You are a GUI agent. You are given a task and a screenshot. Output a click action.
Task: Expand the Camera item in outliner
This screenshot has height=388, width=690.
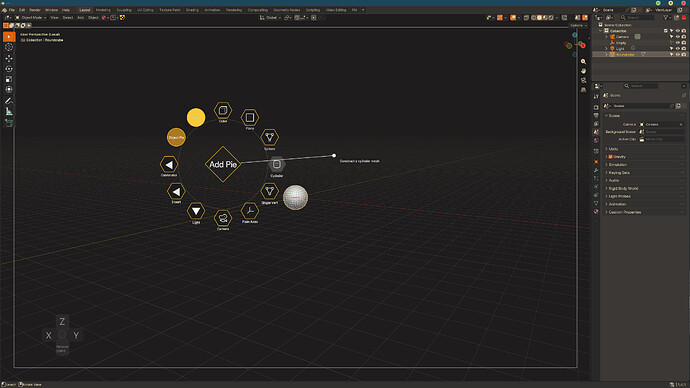[x=606, y=37]
